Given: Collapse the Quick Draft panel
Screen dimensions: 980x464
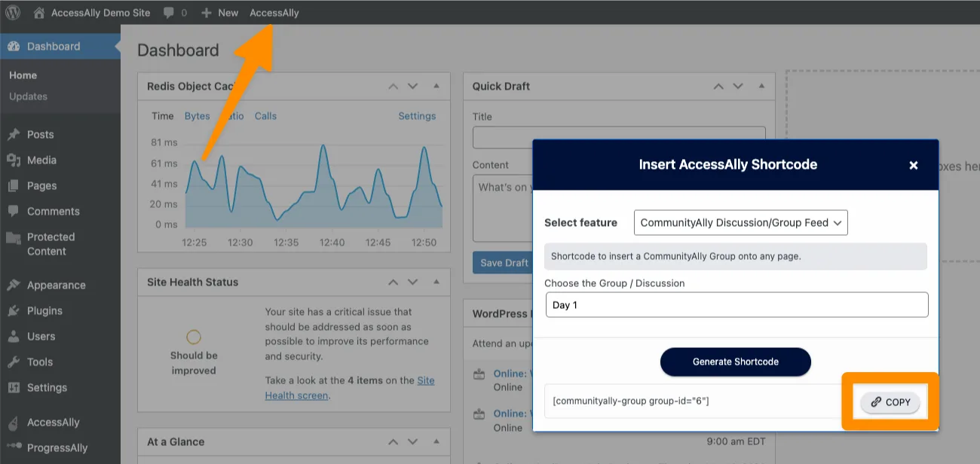Looking at the screenshot, I should click(x=761, y=87).
